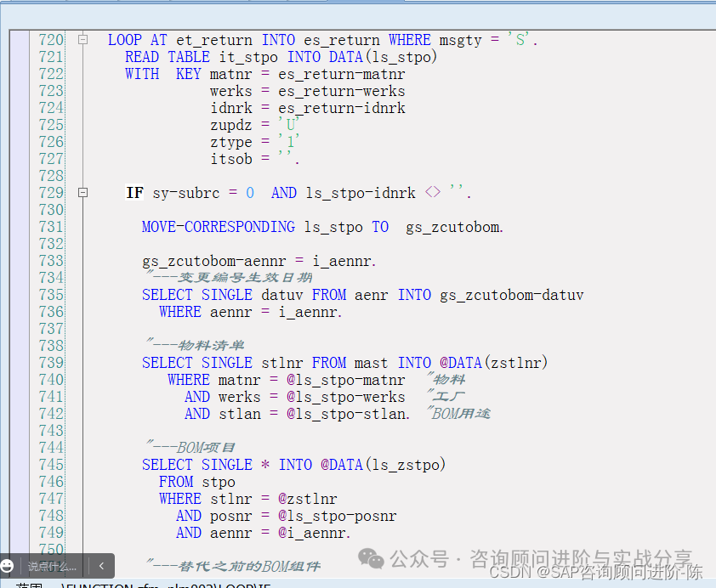Click line number 735
Screen dimensions: 716x588
point(51,295)
